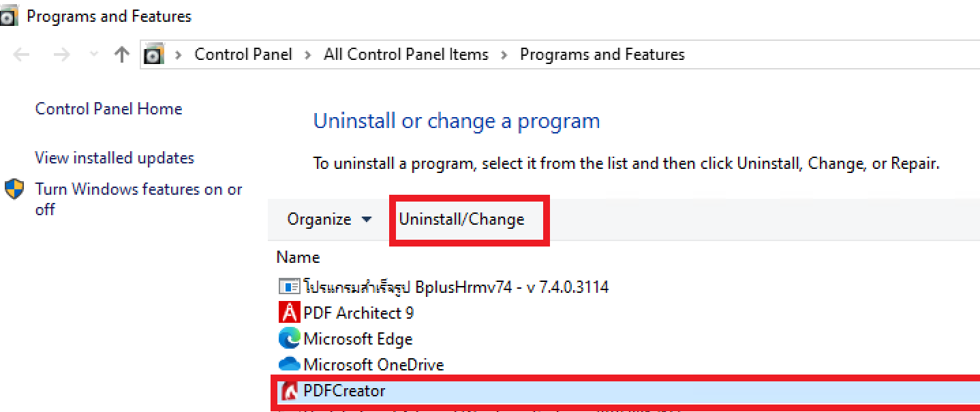Click the address bar Control Panel icon
The height and width of the screenshot is (412, 980).
(154, 55)
